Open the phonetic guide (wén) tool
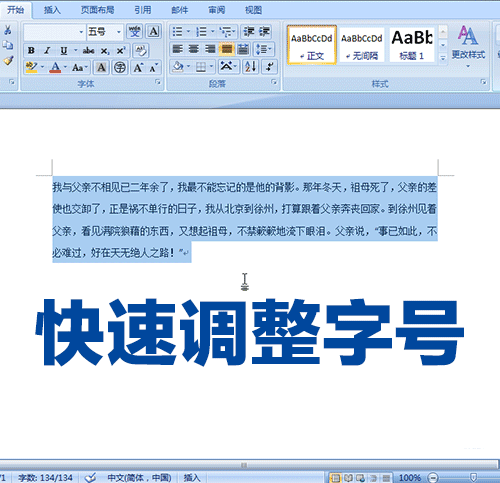 pyautogui.click(x=135, y=32)
